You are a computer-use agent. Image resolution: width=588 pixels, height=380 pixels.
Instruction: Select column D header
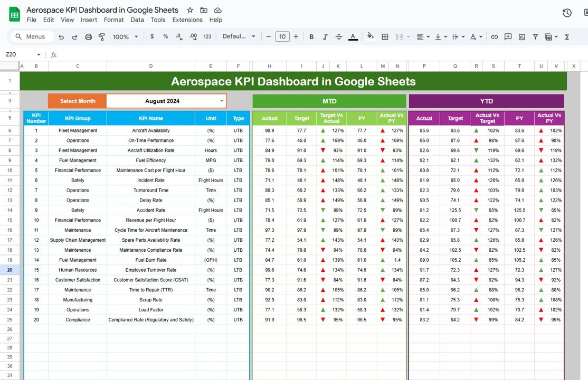[151, 66]
